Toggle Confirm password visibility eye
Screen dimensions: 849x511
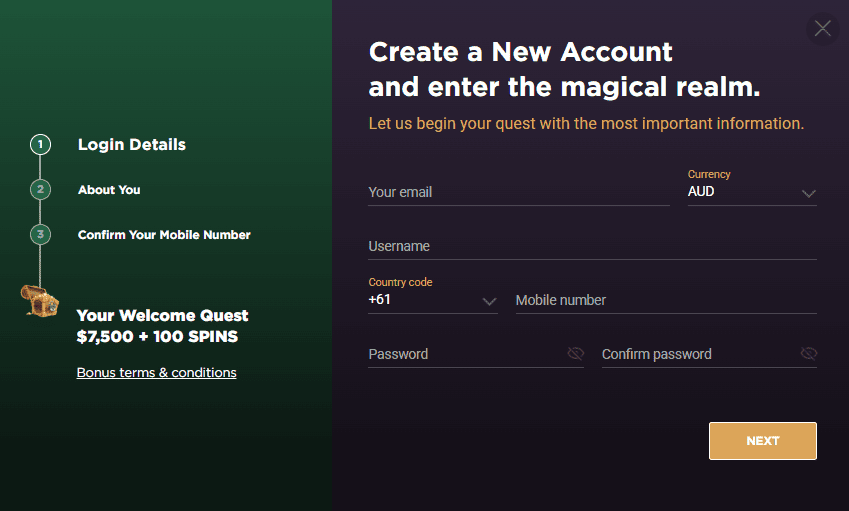tap(808, 353)
